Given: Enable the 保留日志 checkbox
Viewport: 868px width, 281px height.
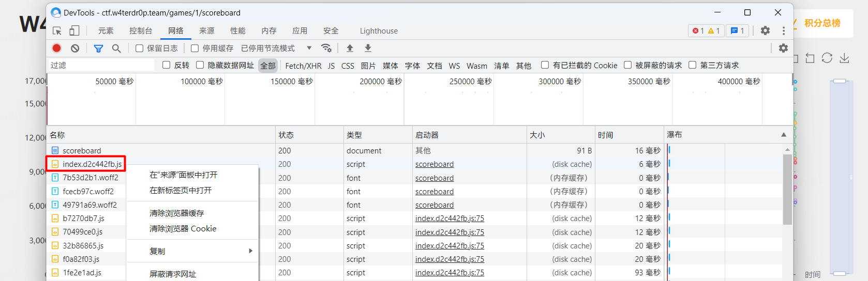Looking at the screenshot, I should pyautogui.click(x=139, y=48).
